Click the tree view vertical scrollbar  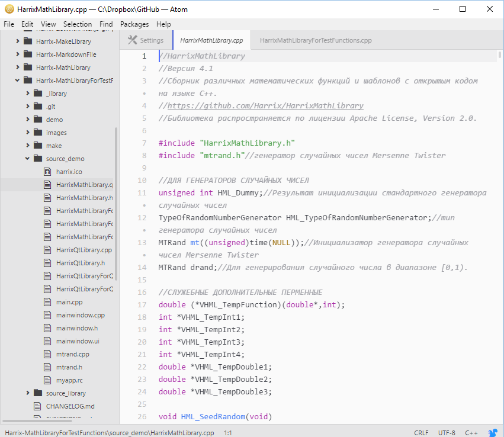click(x=116, y=204)
